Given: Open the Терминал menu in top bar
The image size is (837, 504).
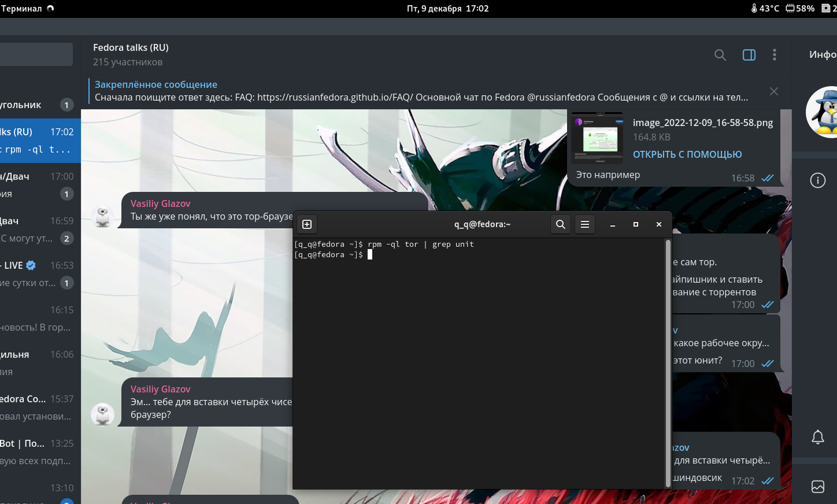Looking at the screenshot, I should coord(22,9).
